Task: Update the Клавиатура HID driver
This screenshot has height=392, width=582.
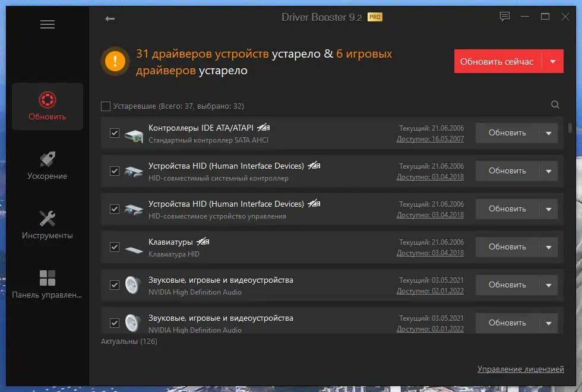Action: pyautogui.click(x=507, y=247)
